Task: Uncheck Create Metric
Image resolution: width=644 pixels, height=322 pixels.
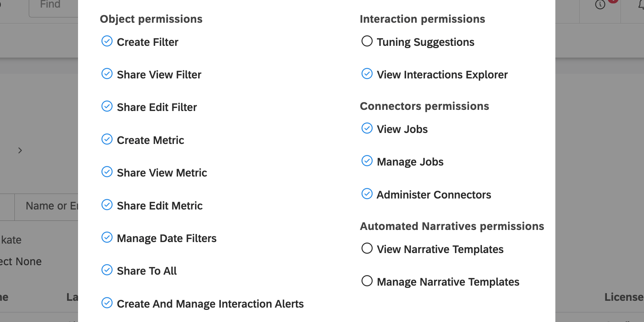Action: tap(107, 139)
